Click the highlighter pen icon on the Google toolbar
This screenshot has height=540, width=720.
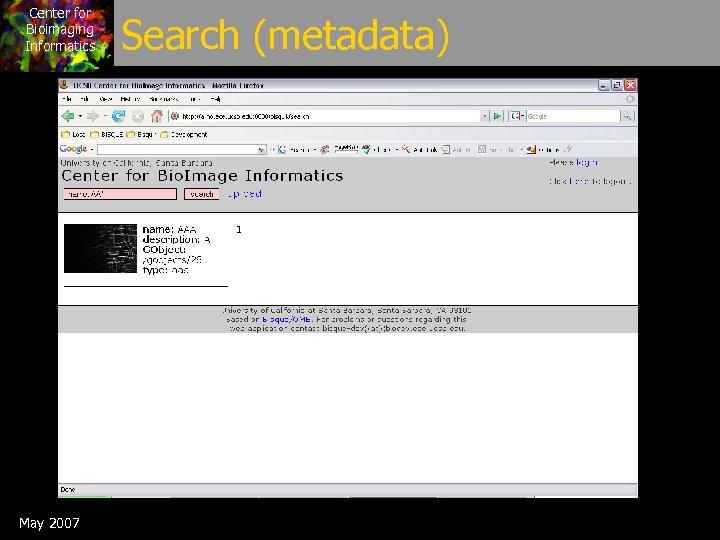point(568,149)
